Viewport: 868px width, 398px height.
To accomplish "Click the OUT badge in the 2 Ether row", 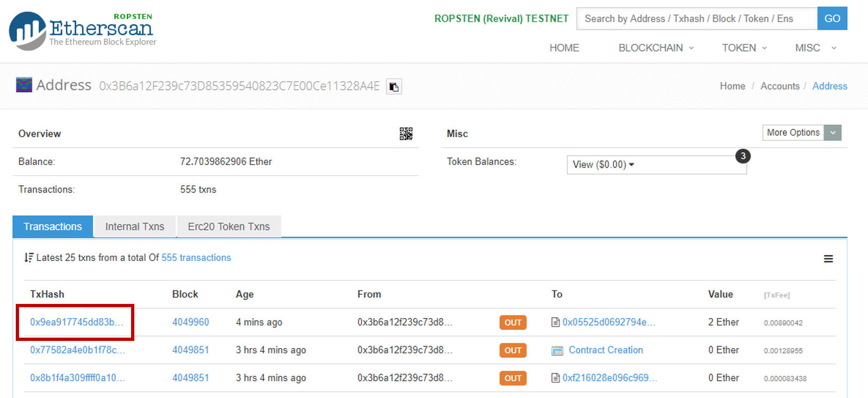I will click(513, 322).
